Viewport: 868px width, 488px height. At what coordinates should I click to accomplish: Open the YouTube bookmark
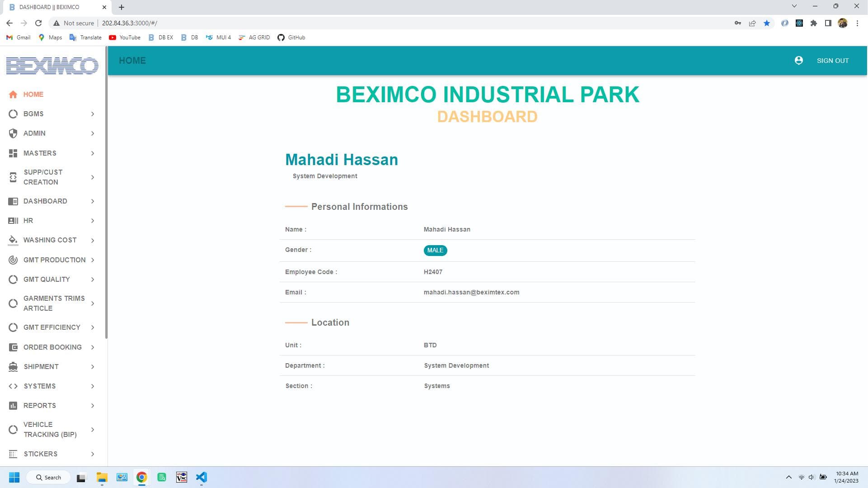point(125,38)
